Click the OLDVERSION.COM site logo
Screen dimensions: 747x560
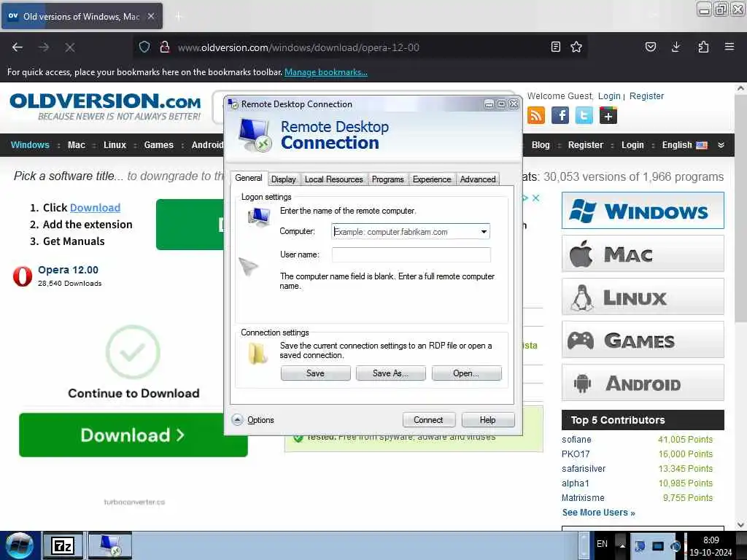(x=105, y=106)
